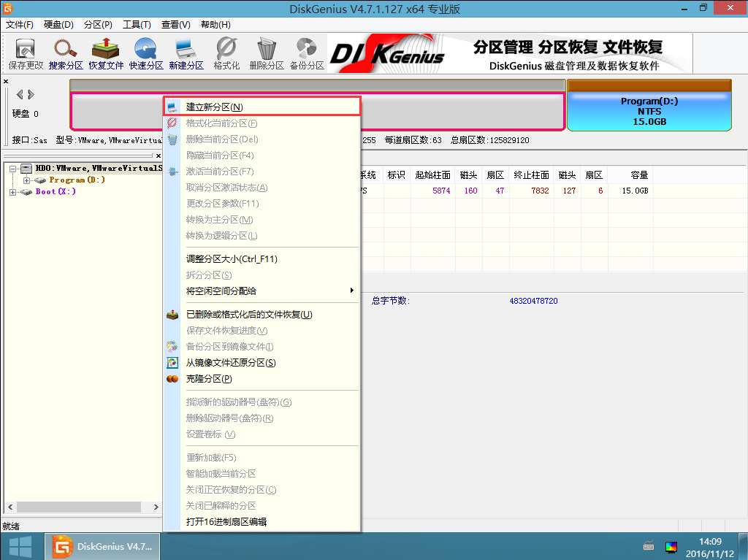The width and height of the screenshot is (748, 560).
Task: Click the recover deleted files icon in context menu
Action: 172,315
